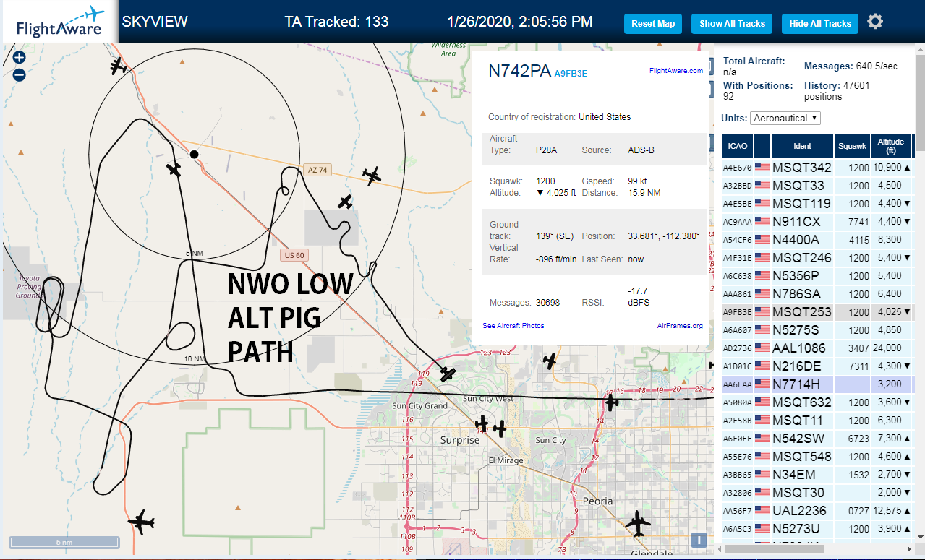Click the date and time readout in header
The image size is (925, 560).
[520, 22]
